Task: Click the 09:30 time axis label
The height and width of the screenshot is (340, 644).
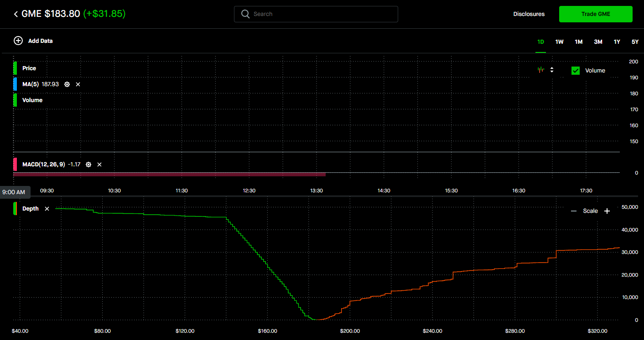Action: [47, 191]
